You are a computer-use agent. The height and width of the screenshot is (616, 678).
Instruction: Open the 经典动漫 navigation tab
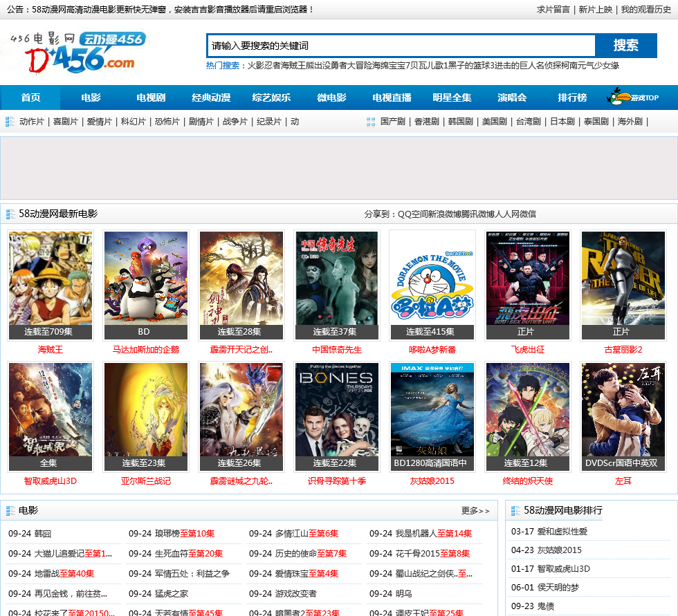[211, 97]
